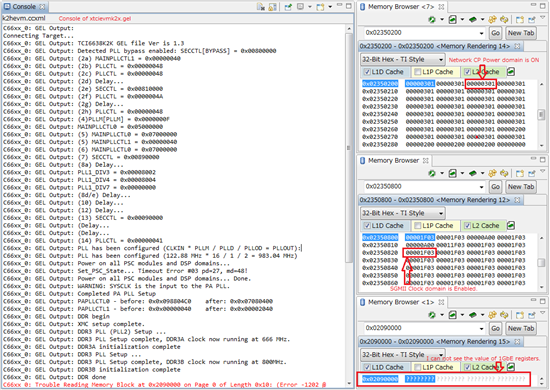Click the link rendering panes icon in Memory Browser <7>
Viewport: 550px width, 390px height.
(x=492, y=20)
